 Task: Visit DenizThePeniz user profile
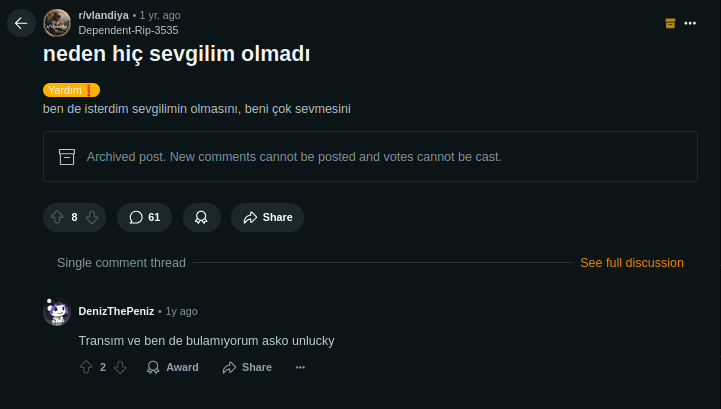(116, 311)
